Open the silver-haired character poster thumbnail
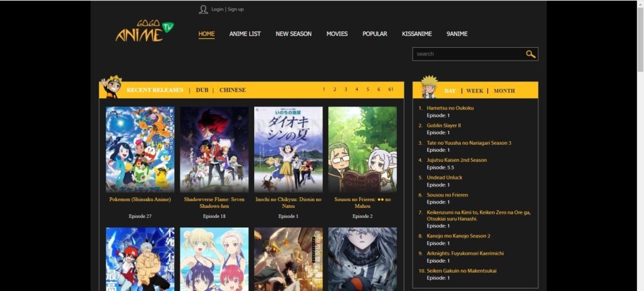 [363, 260]
